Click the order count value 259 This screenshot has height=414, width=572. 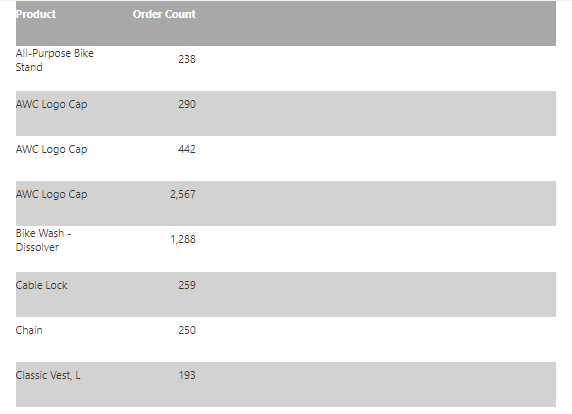(187, 285)
